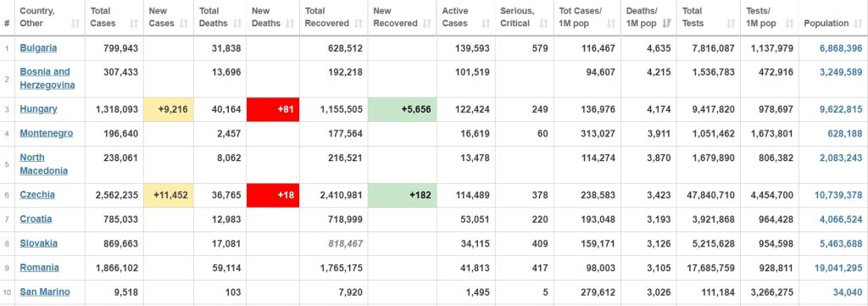This screenshot has height=306, width=868.
Task: Open Hungary's country page link
Action: point(38,109)
